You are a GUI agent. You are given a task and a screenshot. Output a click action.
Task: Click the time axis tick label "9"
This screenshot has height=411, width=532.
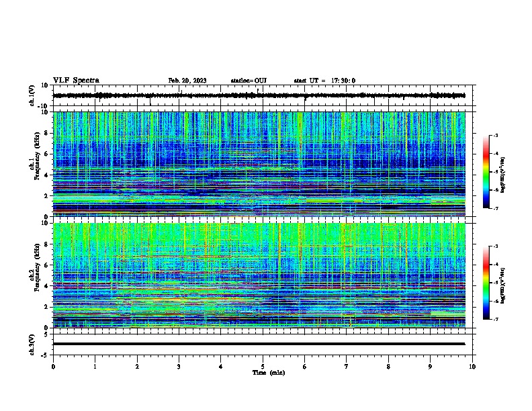pos(430,367)
